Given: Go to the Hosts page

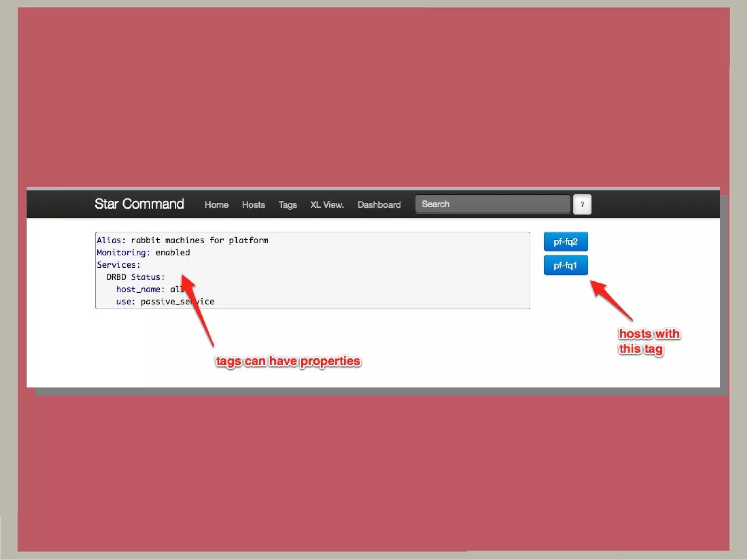Looking at the screenshot, I should (253, 205).
